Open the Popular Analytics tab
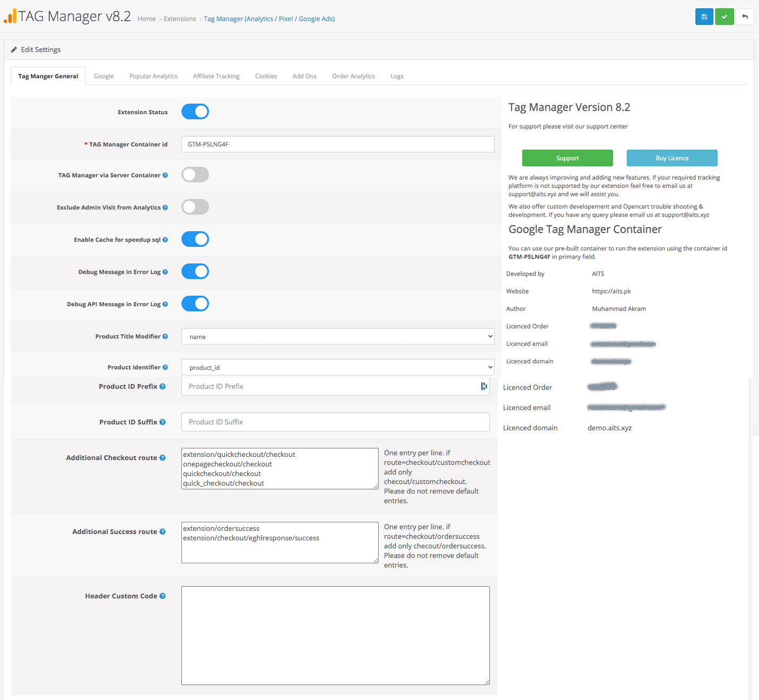The width and height of the screenshot is (759, 700). [153, 76]
